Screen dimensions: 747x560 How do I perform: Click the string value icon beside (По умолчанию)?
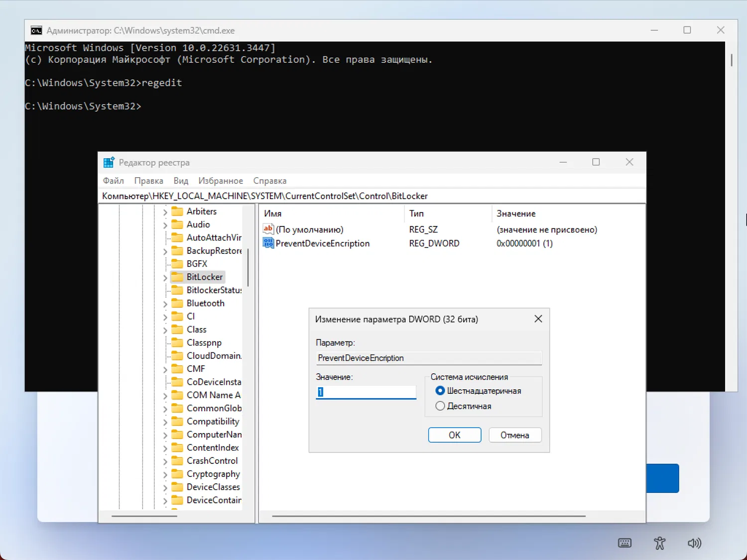coord(268,229)
